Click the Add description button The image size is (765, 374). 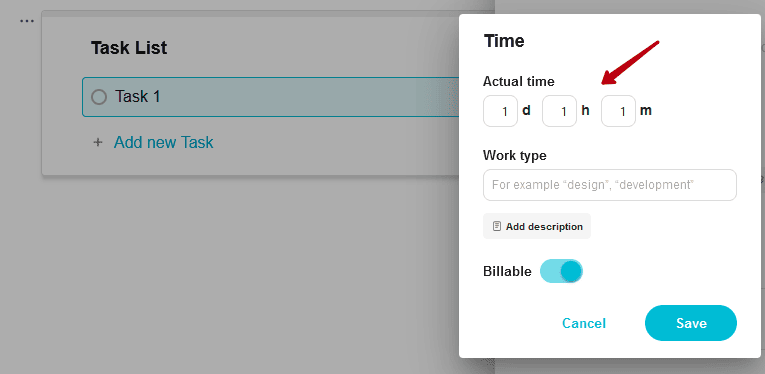(537, 226)
